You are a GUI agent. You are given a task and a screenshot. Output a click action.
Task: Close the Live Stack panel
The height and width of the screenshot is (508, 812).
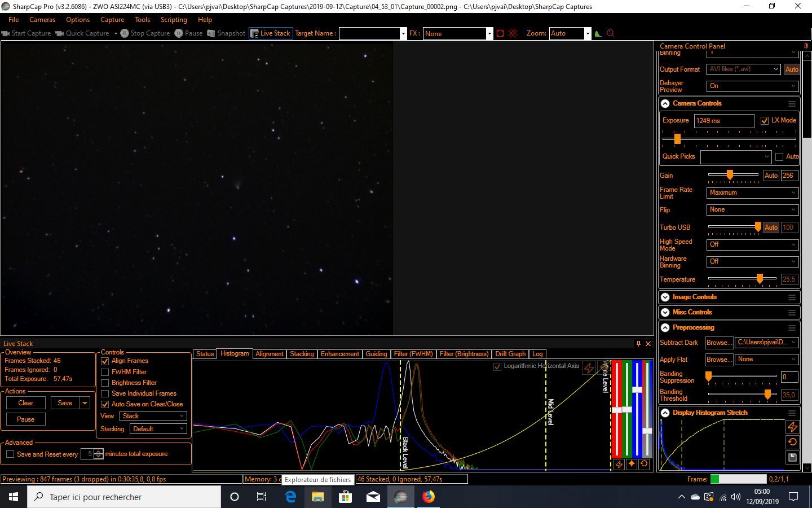pos(648,343)
